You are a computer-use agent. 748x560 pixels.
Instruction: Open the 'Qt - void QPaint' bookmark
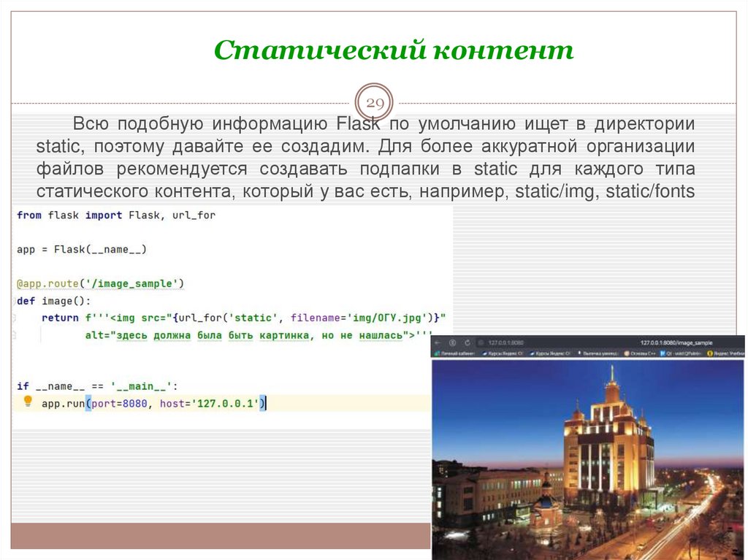[680, 353]
